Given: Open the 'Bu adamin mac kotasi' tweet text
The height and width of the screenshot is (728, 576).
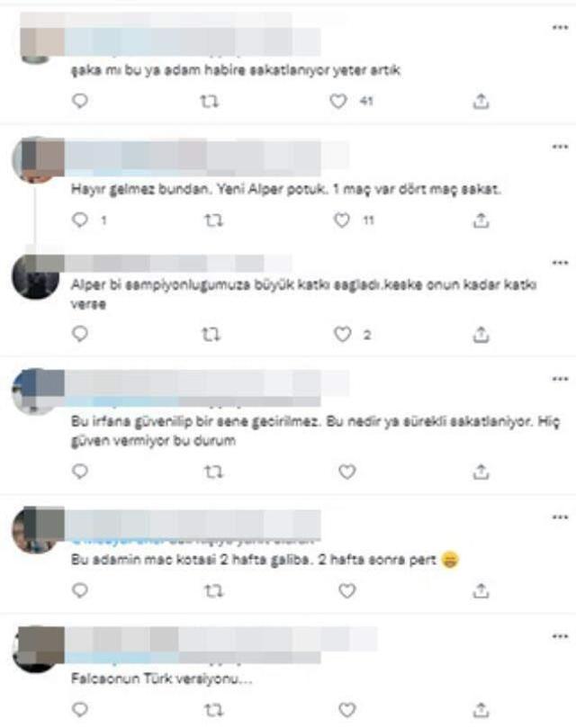Looking at the screenshot, I should click(x=265, y=560).
